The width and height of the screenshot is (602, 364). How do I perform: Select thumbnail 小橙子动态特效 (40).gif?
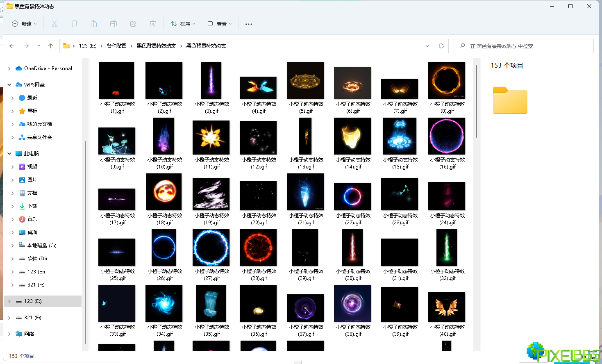(x=447, y=307)
